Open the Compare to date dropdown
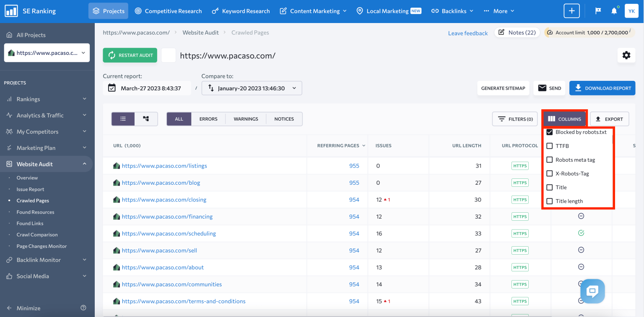Screen dimensions: 644x317 [252, 88]
